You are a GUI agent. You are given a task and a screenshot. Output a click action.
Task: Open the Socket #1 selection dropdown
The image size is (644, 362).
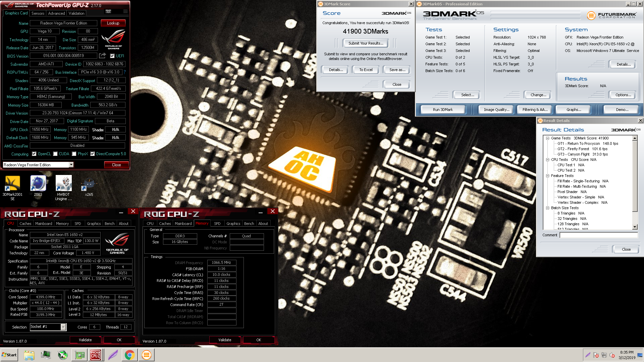(x=63, y=327)
